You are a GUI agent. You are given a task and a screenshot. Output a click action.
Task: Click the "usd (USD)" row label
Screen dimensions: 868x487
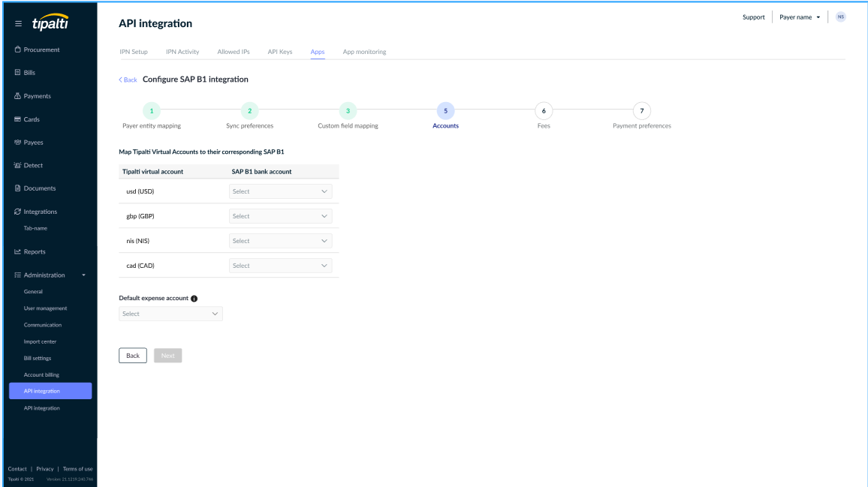click(x=140, y=191)
